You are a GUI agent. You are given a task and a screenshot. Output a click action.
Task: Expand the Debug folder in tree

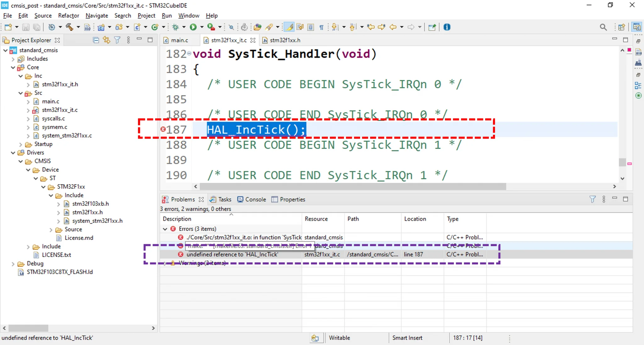(x=13, y=264)
